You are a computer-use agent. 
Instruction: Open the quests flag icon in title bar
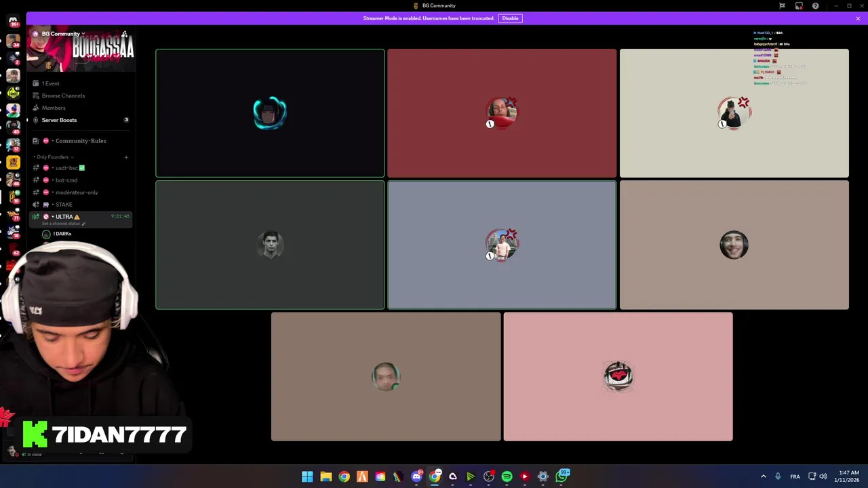pos(782,5)
